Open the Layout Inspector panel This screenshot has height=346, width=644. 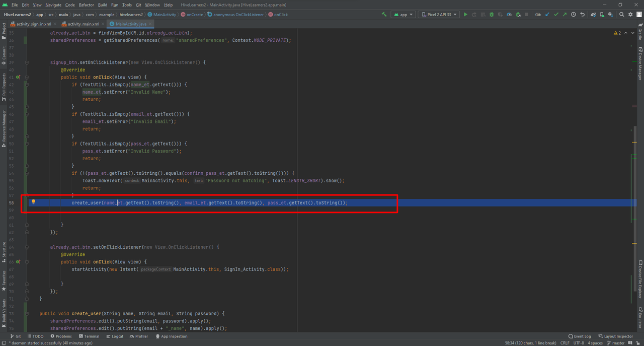(615, 336)
